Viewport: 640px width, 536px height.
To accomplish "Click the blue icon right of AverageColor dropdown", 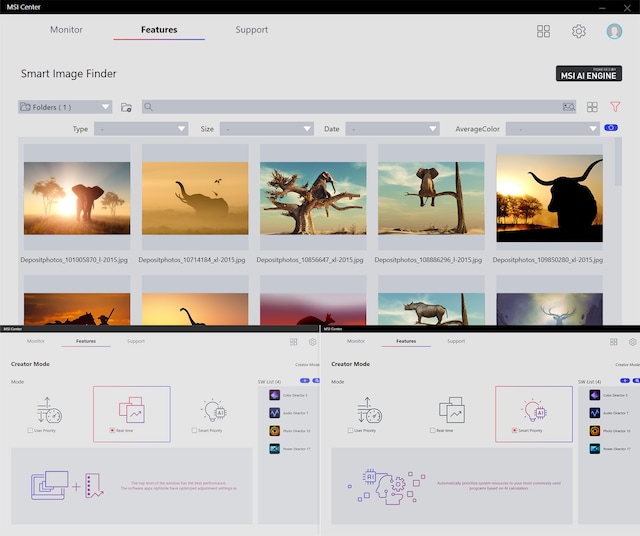I will coord(611,128).
